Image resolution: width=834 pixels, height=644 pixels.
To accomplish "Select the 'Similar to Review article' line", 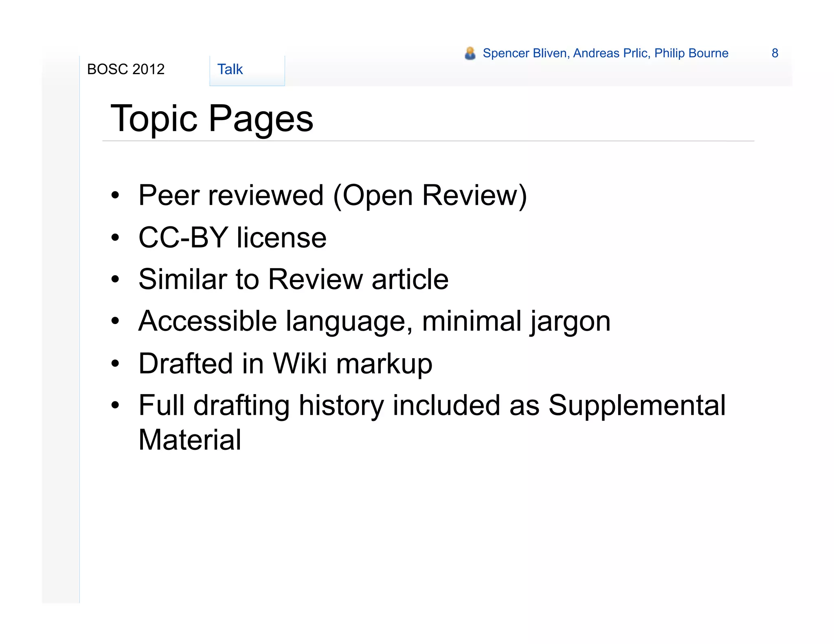I will click(293, 279).
